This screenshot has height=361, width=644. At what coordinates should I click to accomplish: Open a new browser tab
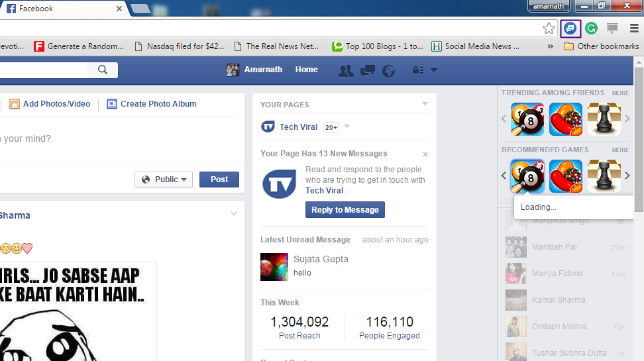tap(140, 9)
